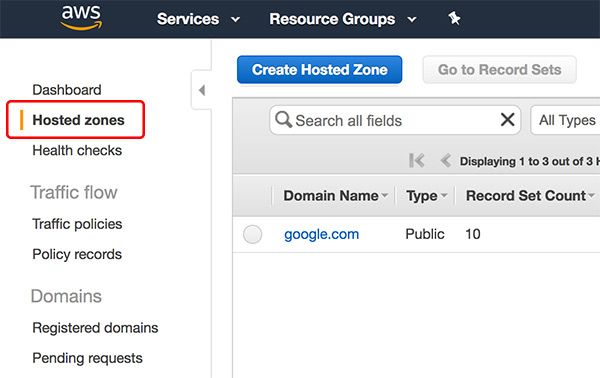Open Health checks in sidebar
The height and width of the screenshot is (378, 600).
point(77,150)
